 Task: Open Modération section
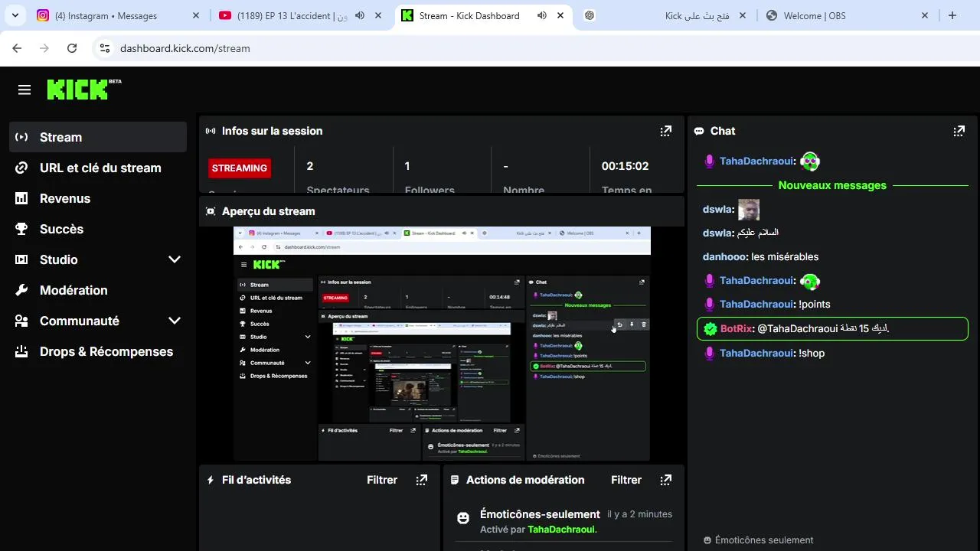[98, 290]
